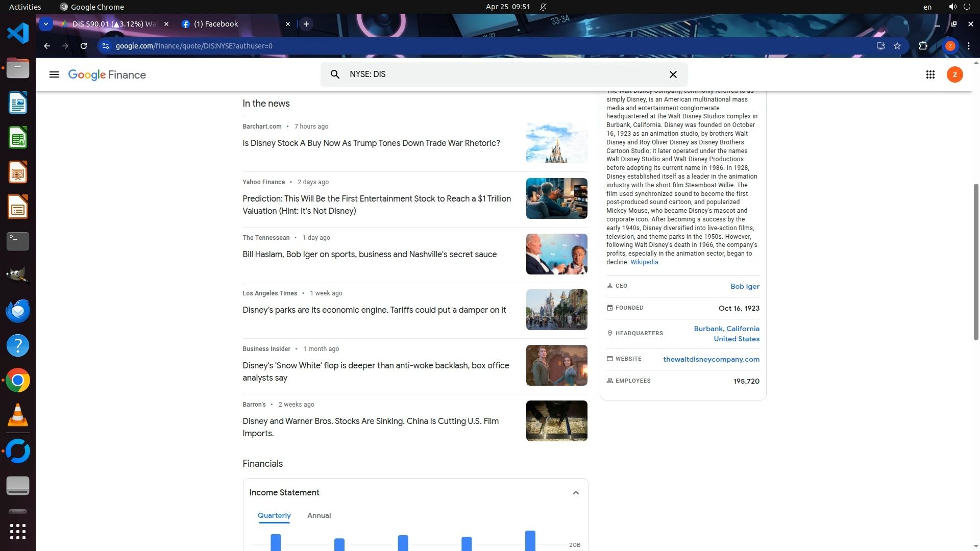Screen dimensions: 980x551
Task: Open the Google Finance hamburger menu
Action: pos(54,74)
